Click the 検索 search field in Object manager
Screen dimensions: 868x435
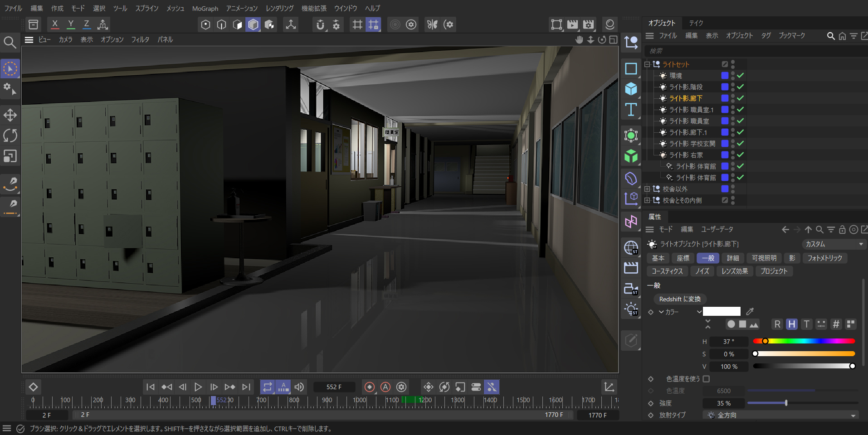753,51
